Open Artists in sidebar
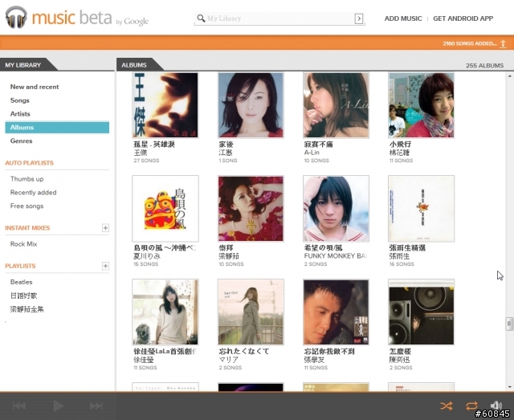 (20, 114)
